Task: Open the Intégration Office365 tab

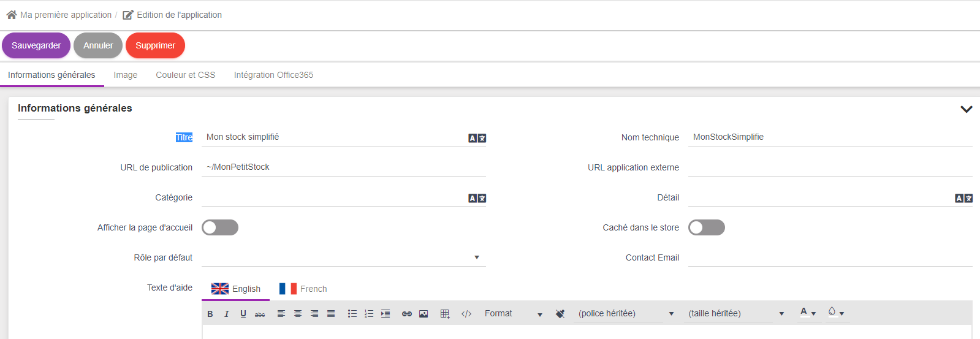Action: point(273,75)
